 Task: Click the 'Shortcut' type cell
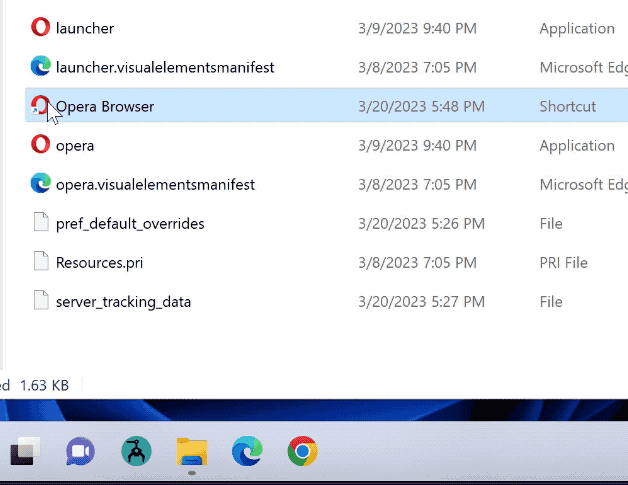tap(568, 107)
